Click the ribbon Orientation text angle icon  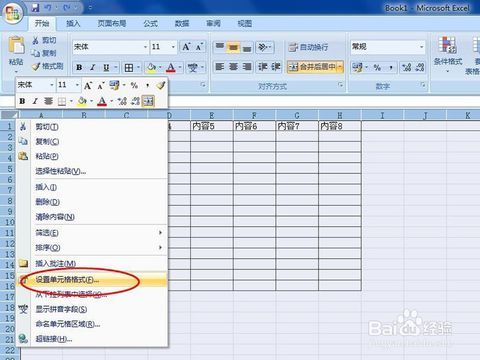pos(263,47)
